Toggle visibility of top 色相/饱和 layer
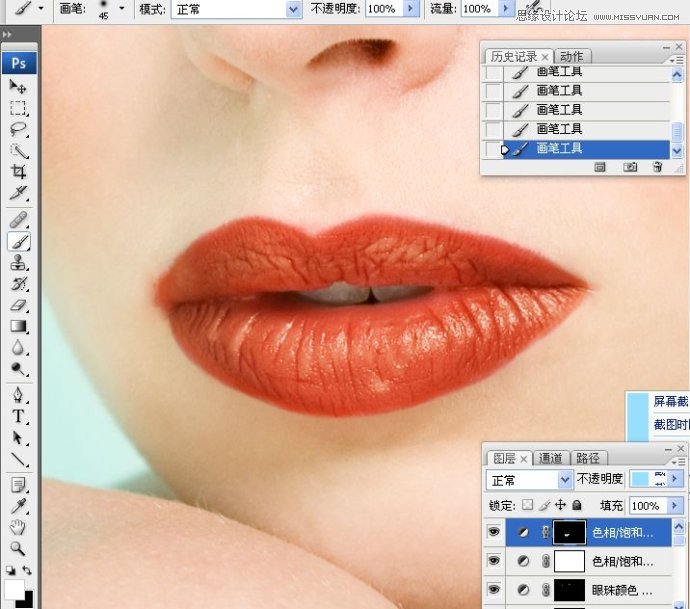The image size is (690, 609). 494,532
